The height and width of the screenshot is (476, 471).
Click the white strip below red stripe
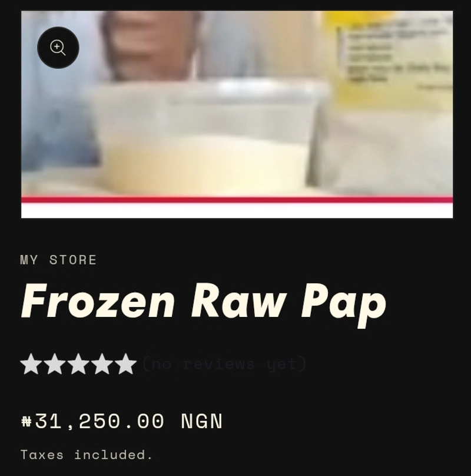237,211
